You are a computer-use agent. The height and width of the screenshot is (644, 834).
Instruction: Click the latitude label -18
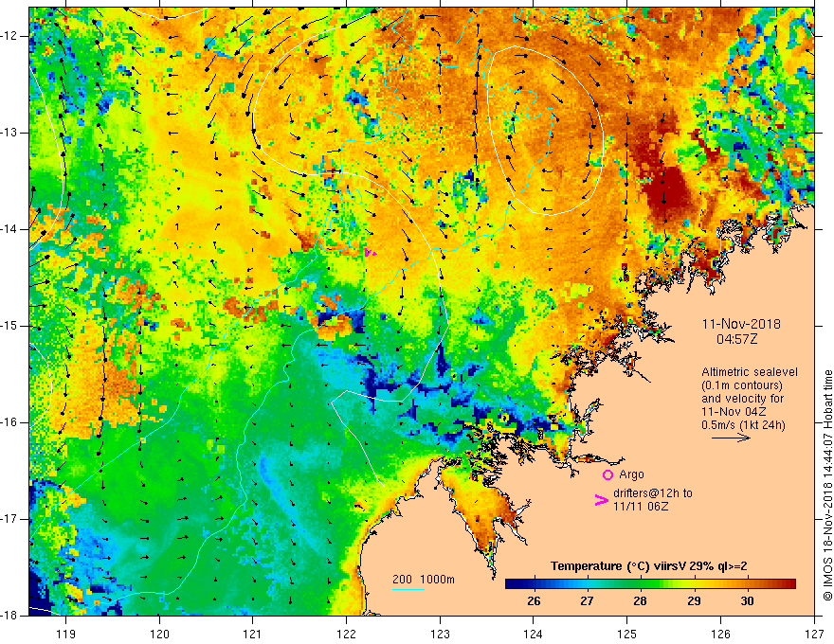[x=10, y=616]
